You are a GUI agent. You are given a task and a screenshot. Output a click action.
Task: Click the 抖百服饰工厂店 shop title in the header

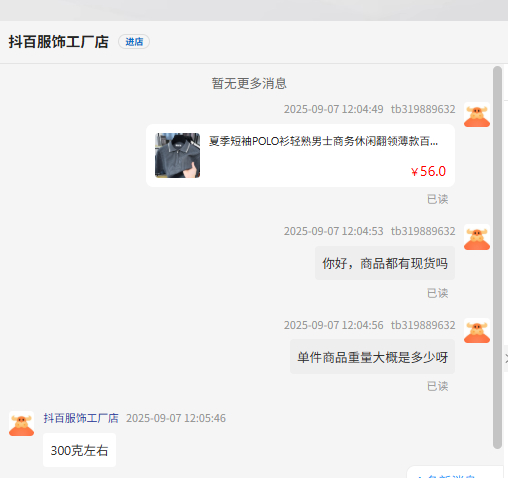59,42
